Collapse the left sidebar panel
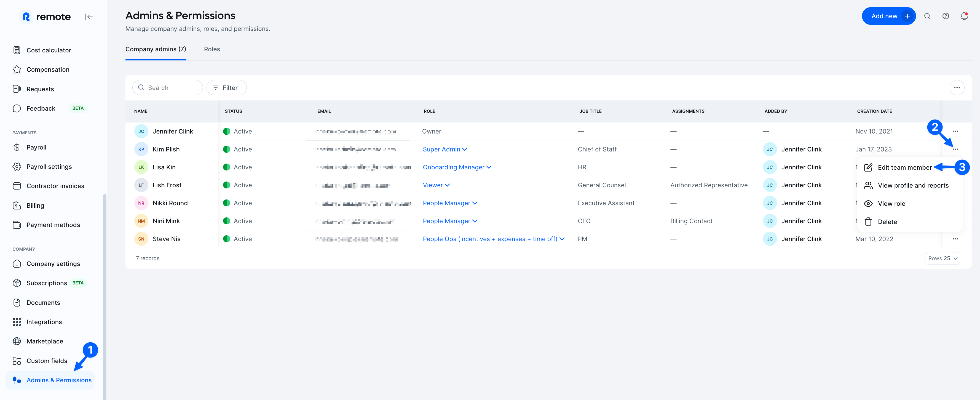 tap(89, 17)
